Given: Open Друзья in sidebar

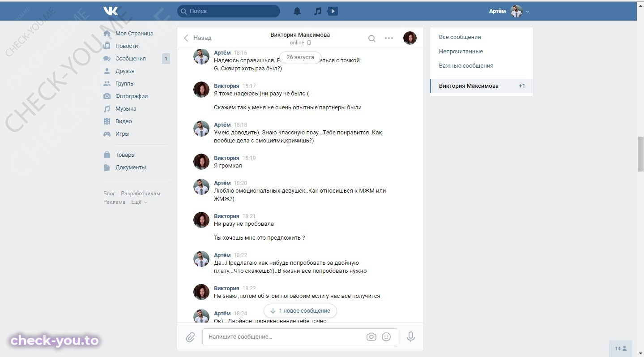Looking at the screenshot, I should [125, 71].
